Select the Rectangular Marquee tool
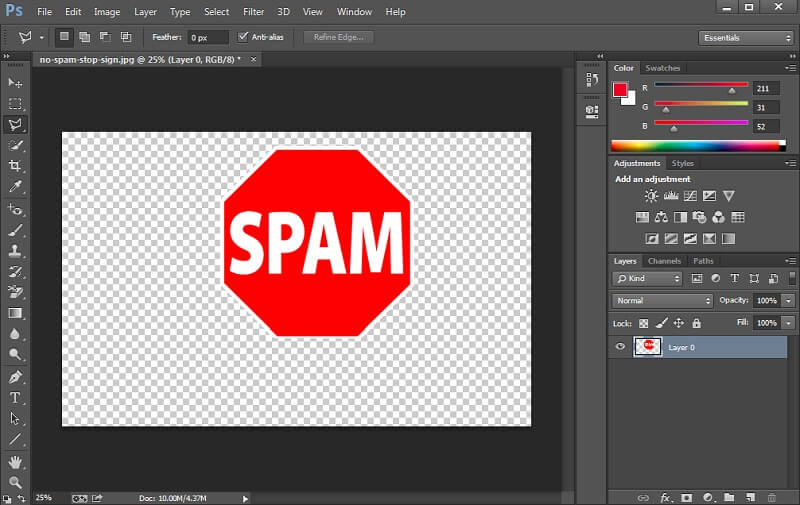 pyautogui.click(x=15, y=103)
